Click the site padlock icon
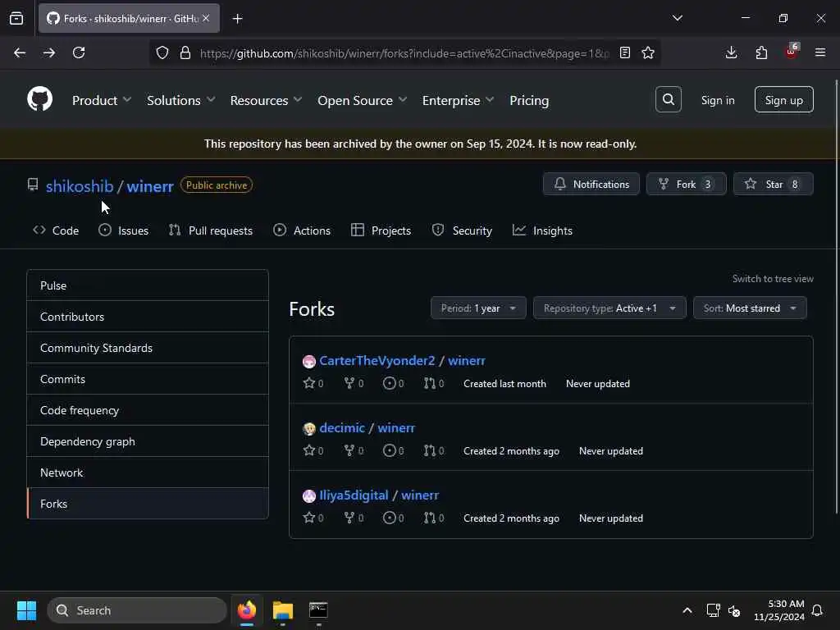840x630 pixels. point(185,52)
